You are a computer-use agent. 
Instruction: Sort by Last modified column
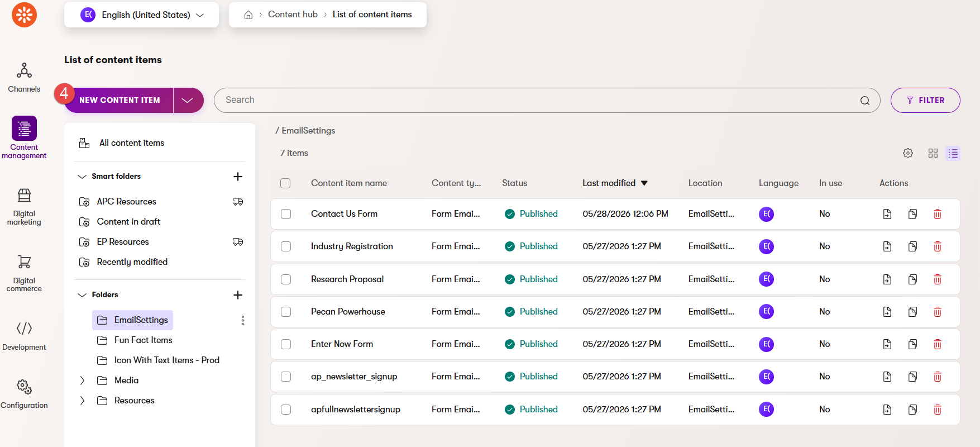pos(615,183)
